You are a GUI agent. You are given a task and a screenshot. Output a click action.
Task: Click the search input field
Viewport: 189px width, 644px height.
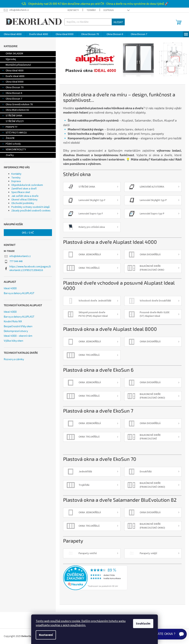click(88, 22)
